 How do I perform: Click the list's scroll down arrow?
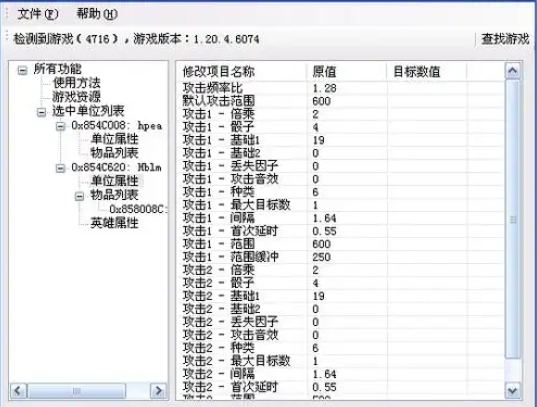point(512,391)
